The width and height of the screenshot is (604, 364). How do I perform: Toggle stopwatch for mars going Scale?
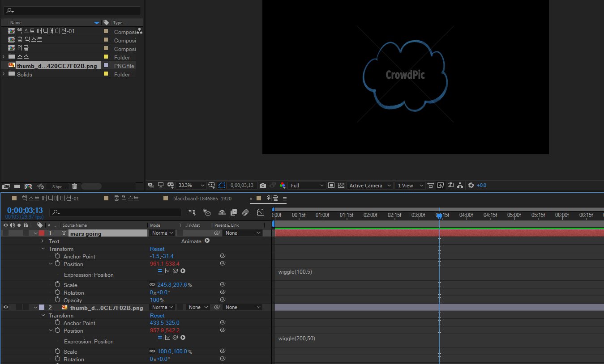tap(57, 285)
